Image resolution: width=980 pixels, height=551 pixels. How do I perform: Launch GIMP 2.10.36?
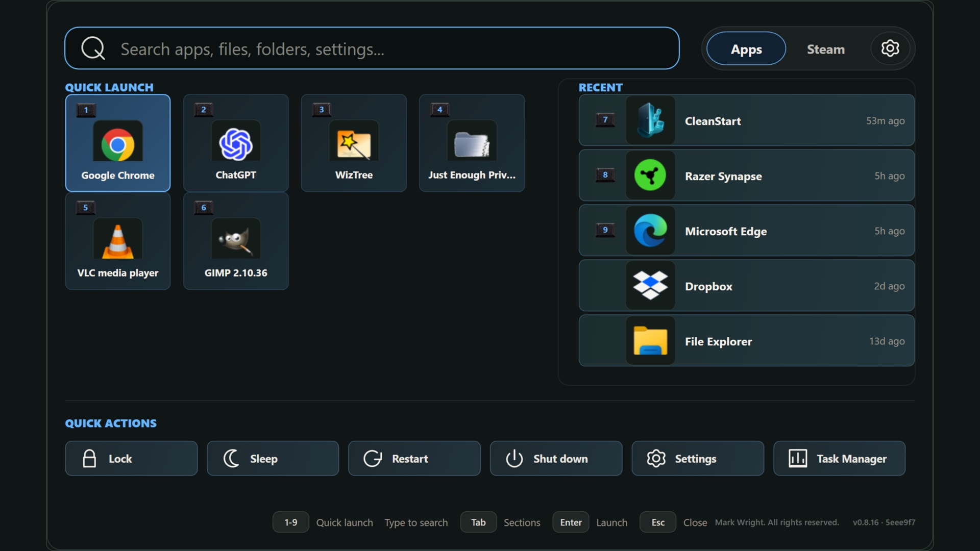[x=236, y=241]
